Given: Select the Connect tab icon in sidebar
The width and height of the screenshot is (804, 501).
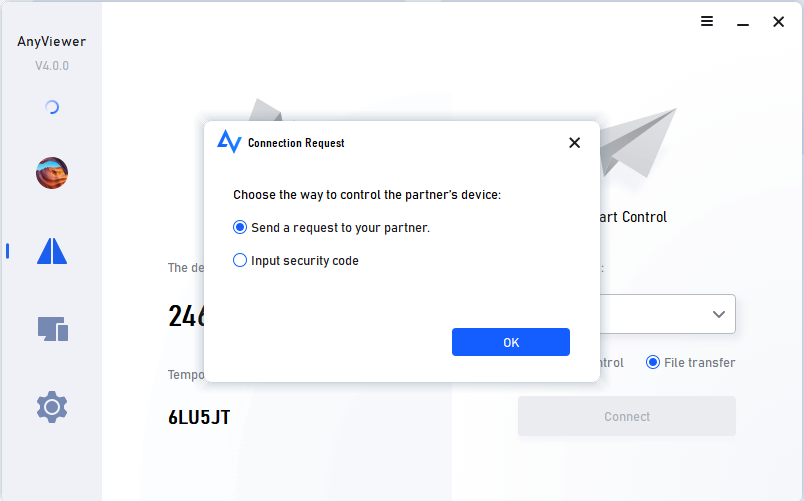Looking at the screenshot, I should click(52, 251).
